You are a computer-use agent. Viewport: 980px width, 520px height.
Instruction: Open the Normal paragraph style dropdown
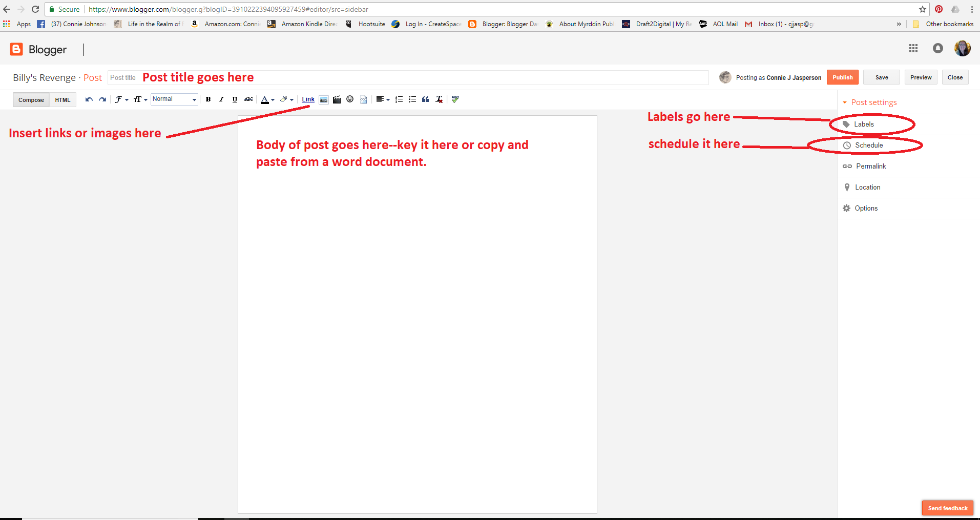tap(174, 99)
